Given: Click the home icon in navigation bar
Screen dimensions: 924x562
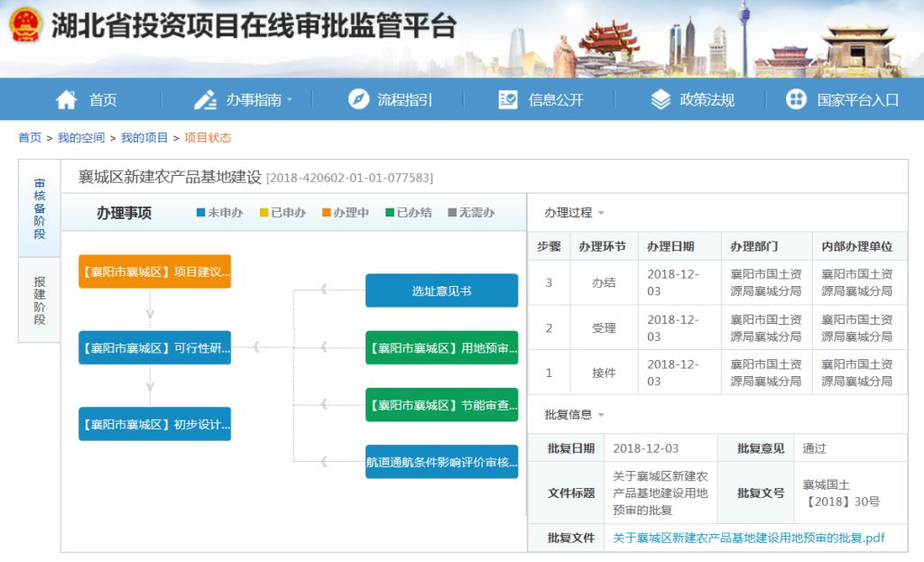Looking at the screenshot, I should [x=66, y=100].
